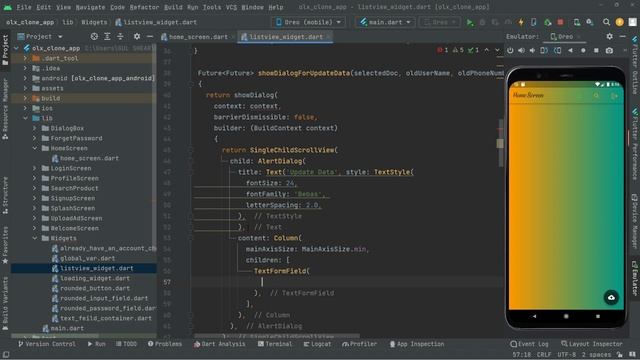Collapse the HomeScreen folder
Image resolution: width=640 pixels, height=360 pixels.
tap(35, 148)
